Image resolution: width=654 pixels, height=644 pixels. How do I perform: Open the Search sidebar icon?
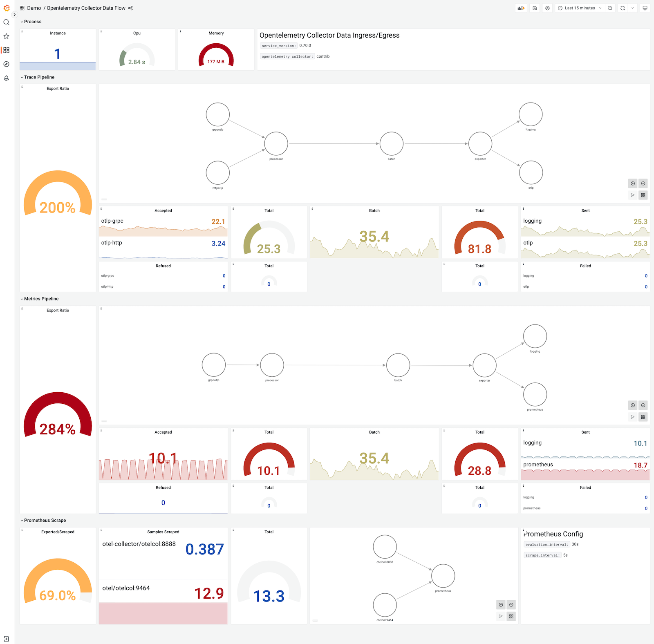coord(6,22)
